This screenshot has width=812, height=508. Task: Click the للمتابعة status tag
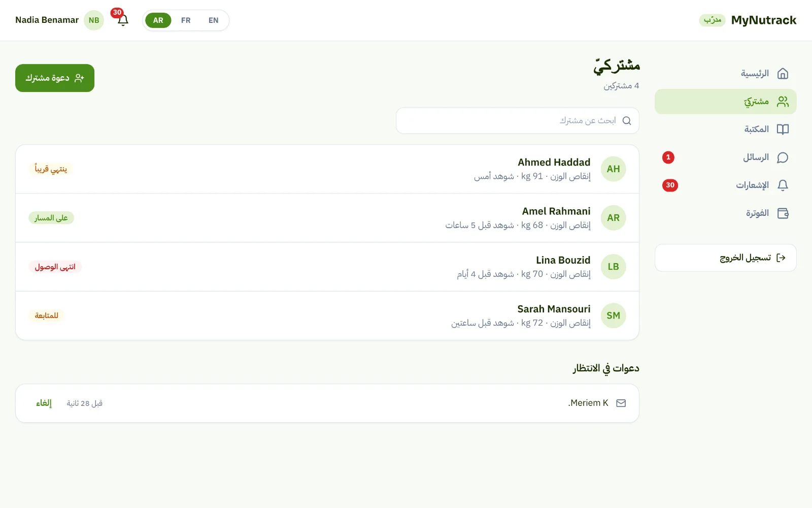[x=47, y=315]
